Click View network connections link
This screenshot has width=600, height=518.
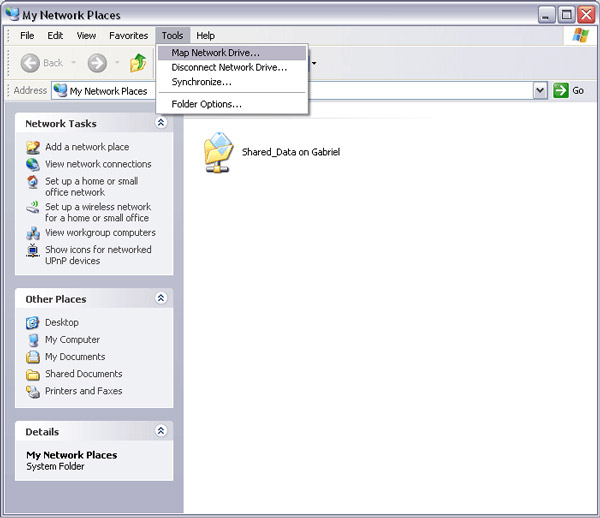coord(98,164)
